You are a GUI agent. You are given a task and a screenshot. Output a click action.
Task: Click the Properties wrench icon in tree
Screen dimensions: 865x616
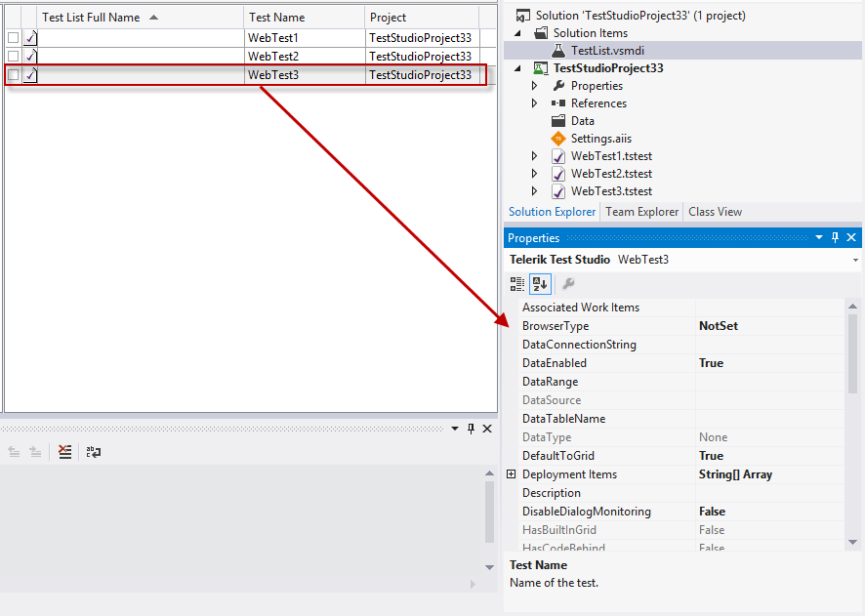point(558,86)
